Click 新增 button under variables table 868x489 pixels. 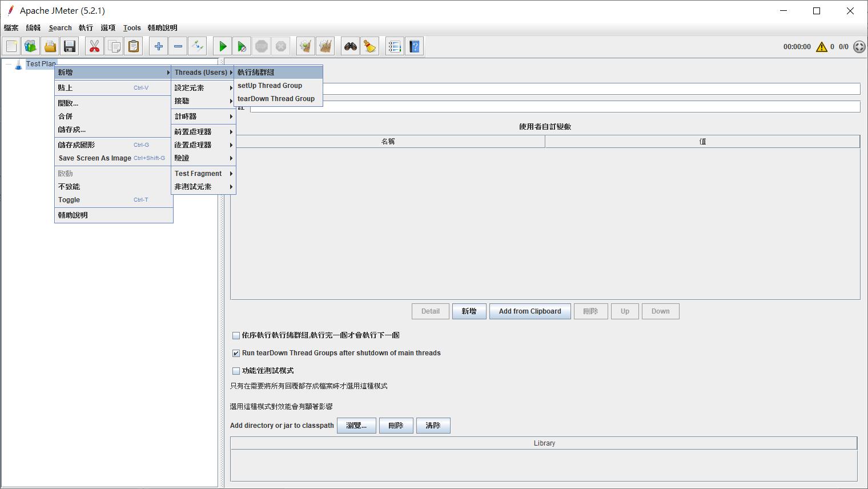pos(469,311)
